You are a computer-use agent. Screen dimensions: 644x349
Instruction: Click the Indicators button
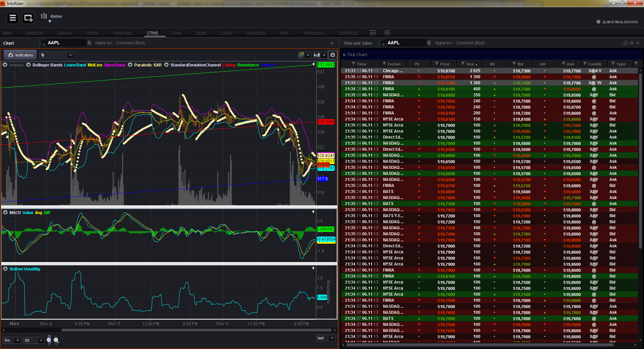click(20, 55)
